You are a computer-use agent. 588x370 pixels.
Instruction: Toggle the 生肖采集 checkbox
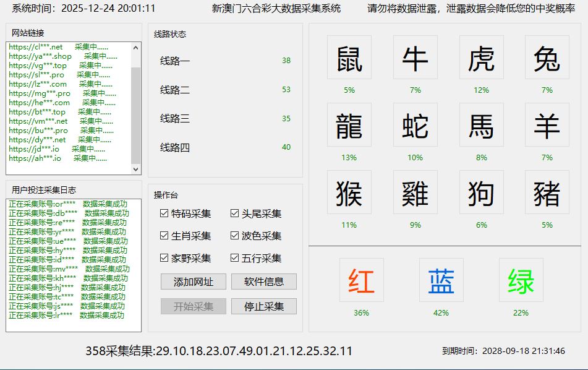pos(164,236)
